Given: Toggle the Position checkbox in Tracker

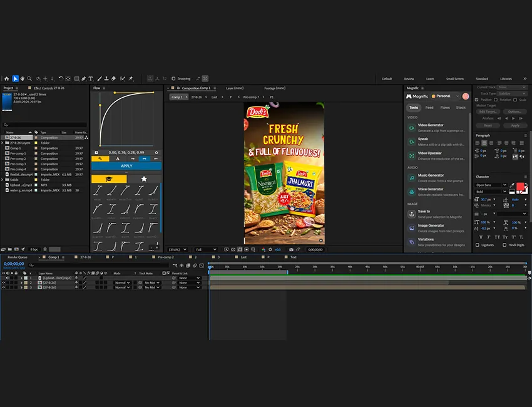Looking at the screenshot, I should [476, 100].
